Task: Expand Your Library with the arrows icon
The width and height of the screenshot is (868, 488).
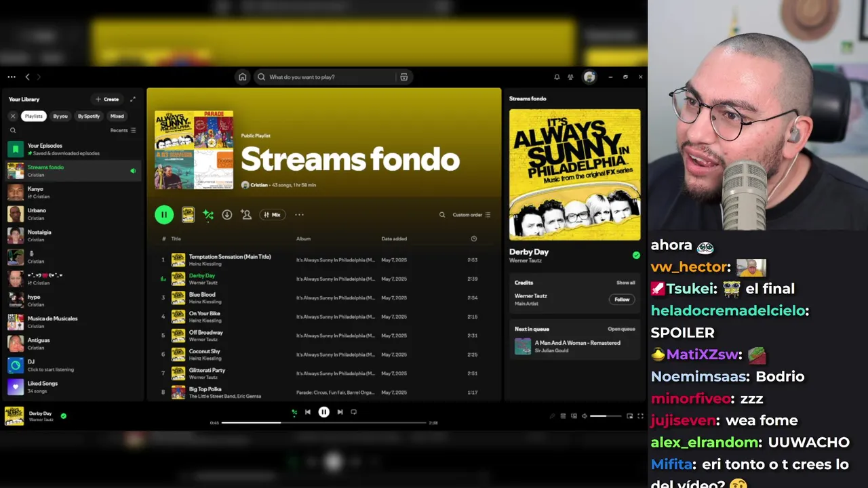Action: pos(133,99)
